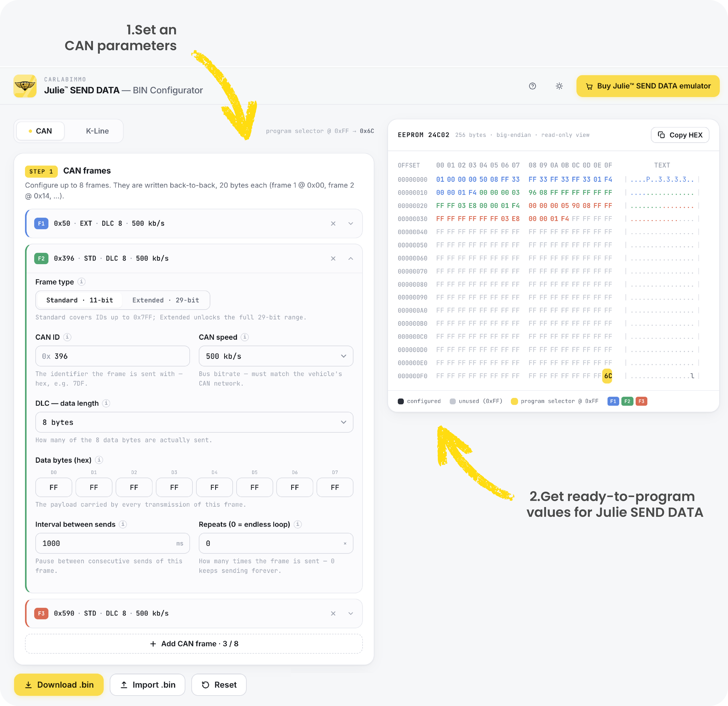Viewport: 728px width, 706px height.
Task: Click the F3 frame badge
Action: [41, 613]
